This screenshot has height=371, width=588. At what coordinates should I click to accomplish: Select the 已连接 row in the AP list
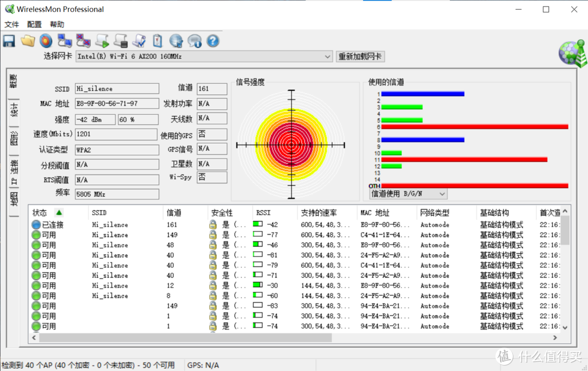pyautogui.click(x=296, y=225)
